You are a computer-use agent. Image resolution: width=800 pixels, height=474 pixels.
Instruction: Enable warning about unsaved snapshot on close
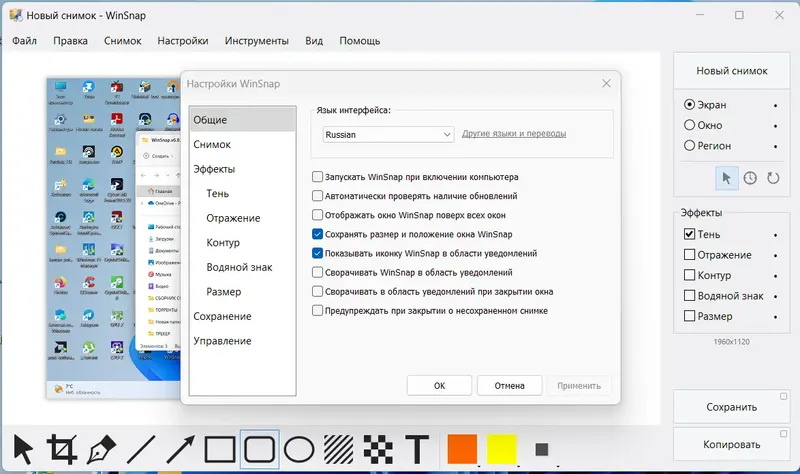pos(317,311)
